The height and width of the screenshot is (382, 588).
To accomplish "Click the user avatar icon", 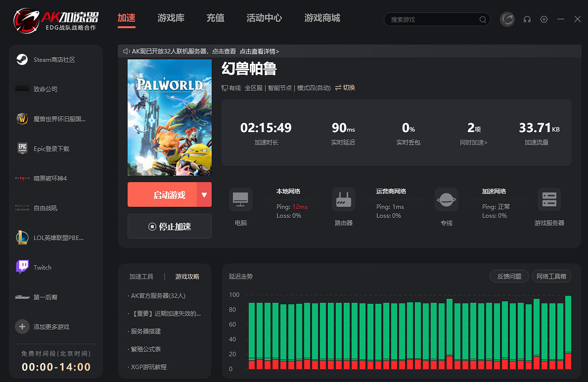I will click(x=507, y=19).
